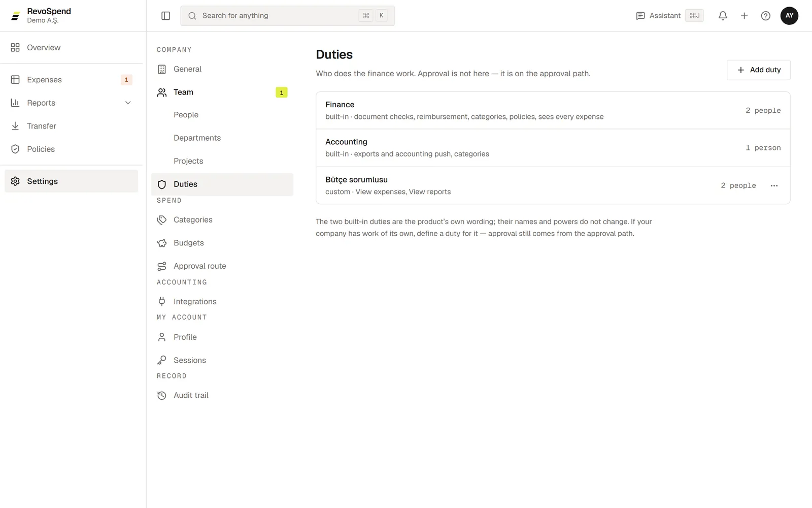Click the Expenses table icon

(15, 80)
